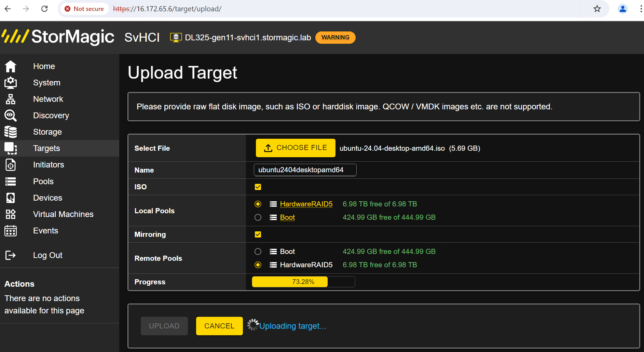Click the SvHCI product title
This screenshot has height=352, width=644.
point(142,38)
